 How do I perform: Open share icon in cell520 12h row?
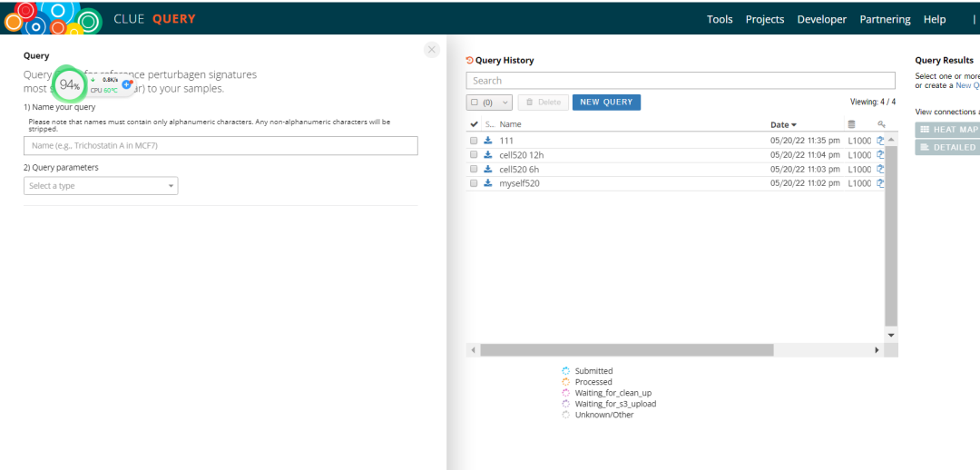coord(880,154)
